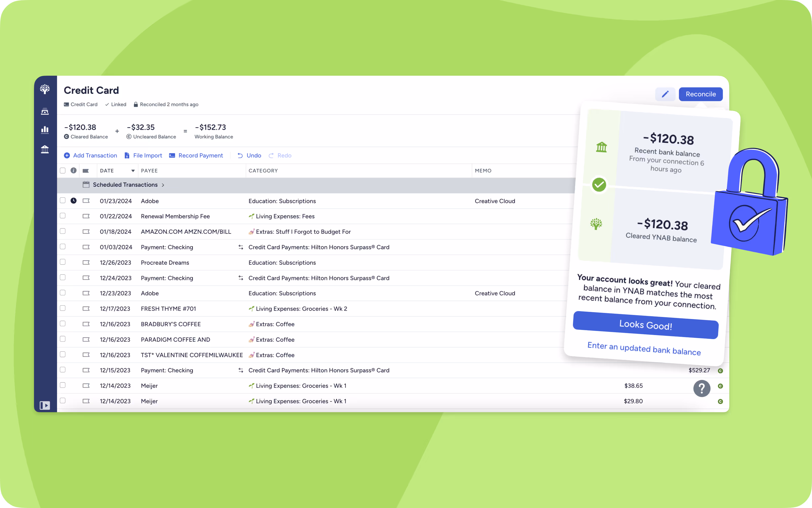The width and height of the screenshot is (812, 508).
Task: Click the MEMO column header
Action: (x=483, y=171)
